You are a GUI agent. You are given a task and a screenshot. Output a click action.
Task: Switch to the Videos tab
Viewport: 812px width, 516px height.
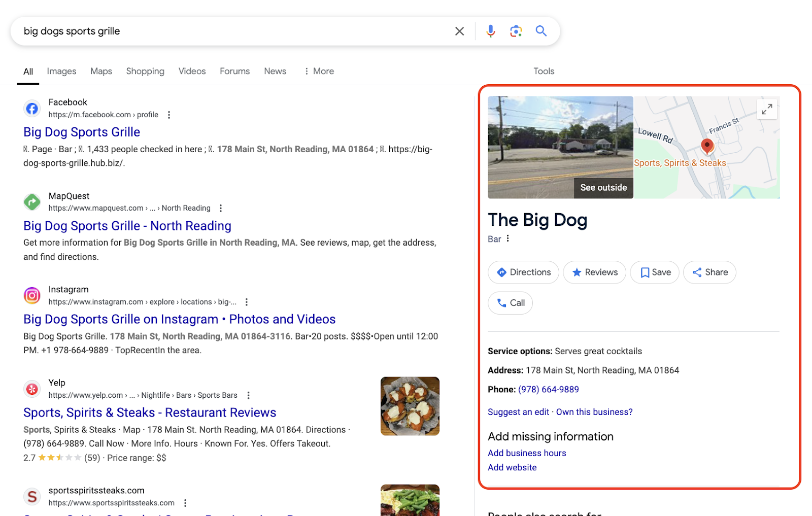192,72
